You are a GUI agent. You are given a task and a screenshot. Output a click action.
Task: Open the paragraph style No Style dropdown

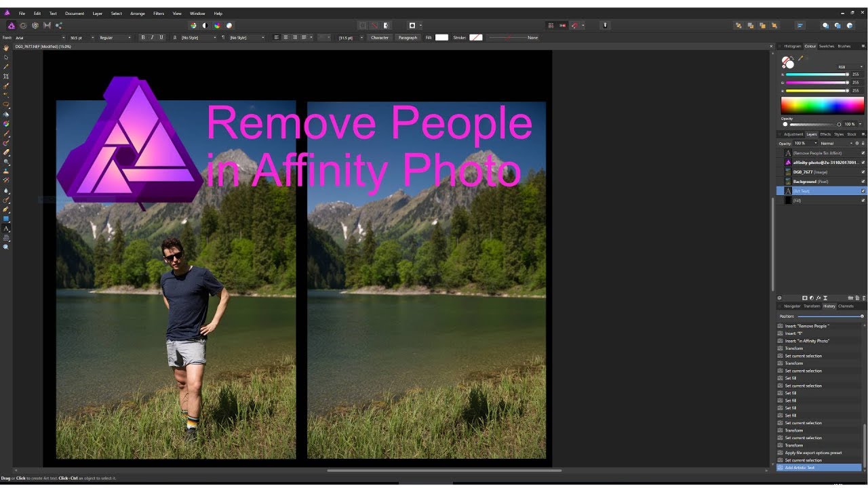tap(247, 37)
